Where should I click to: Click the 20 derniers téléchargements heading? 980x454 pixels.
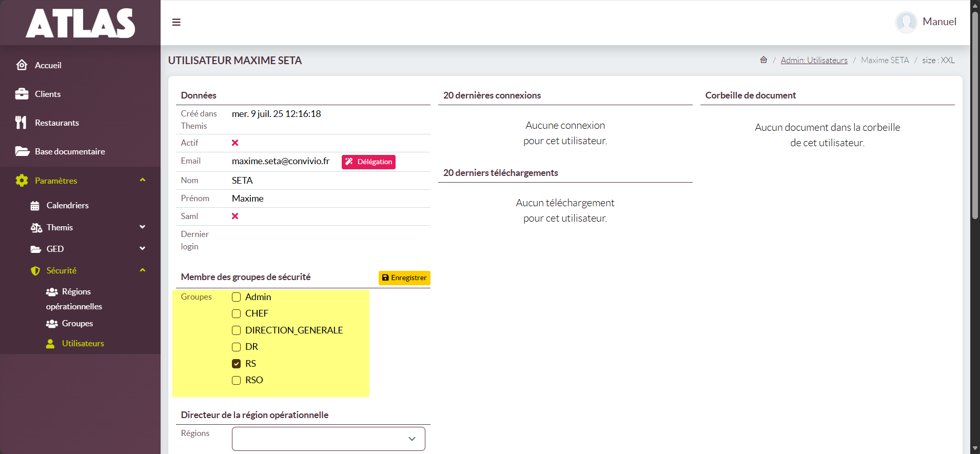(x=500, y=173)
